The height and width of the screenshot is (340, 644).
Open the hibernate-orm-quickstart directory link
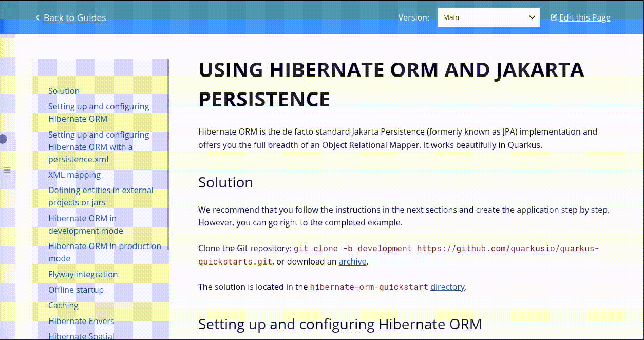point(447,287)
